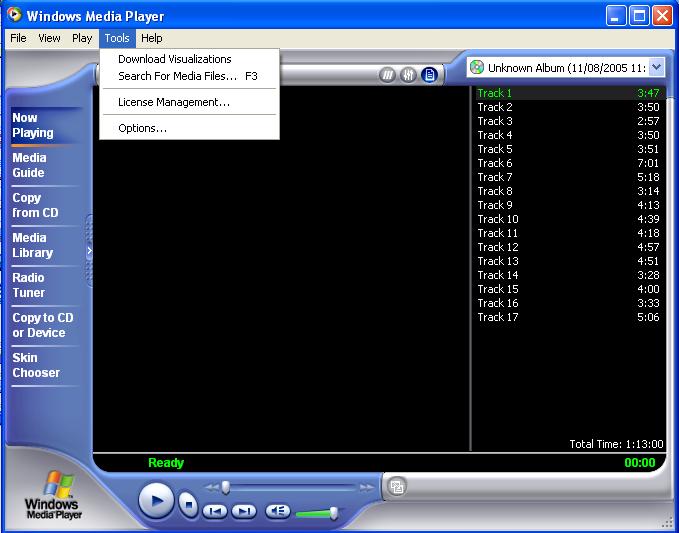The height and width of the screenshot is (533, 679).
Task: Select Track 6 in playlist
Action: coord(569,163)
